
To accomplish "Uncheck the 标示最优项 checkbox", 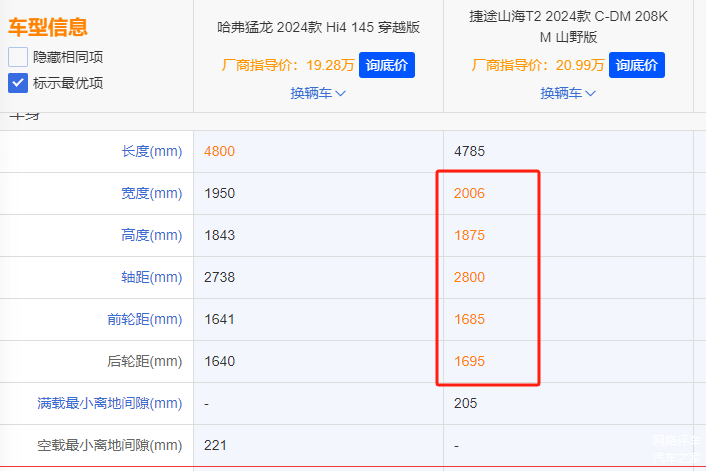I will click(18, 83).
